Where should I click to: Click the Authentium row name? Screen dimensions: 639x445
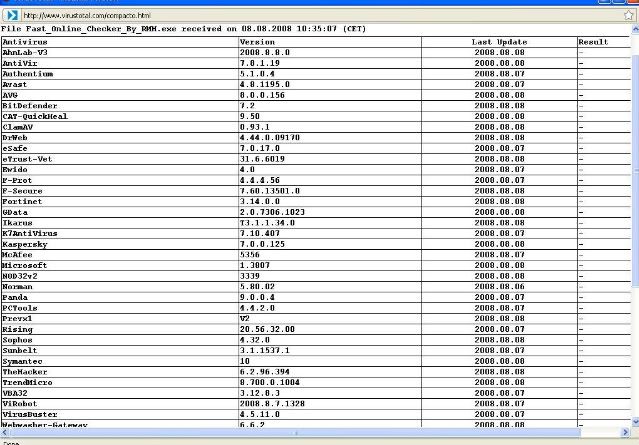click(x=28, y=74)
